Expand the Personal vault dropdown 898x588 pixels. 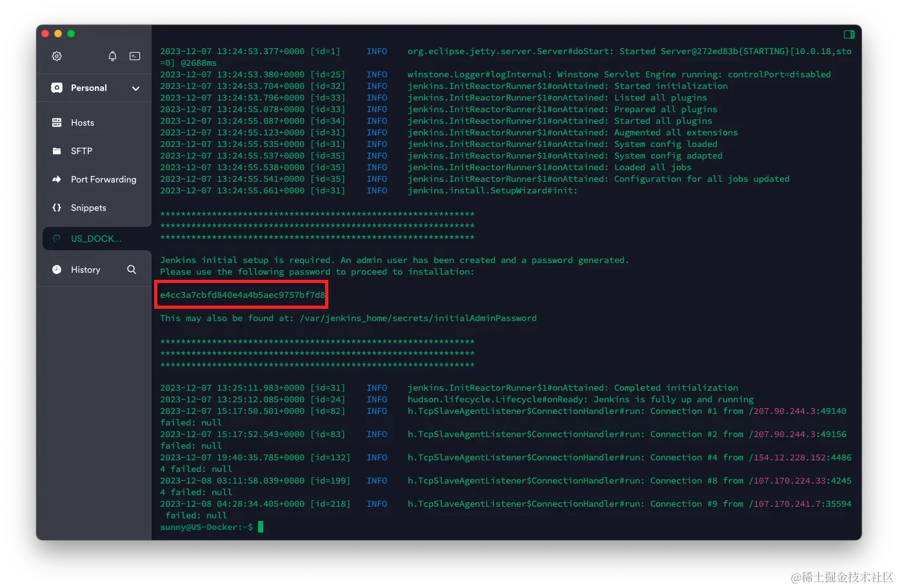click(x=135, y=88)
